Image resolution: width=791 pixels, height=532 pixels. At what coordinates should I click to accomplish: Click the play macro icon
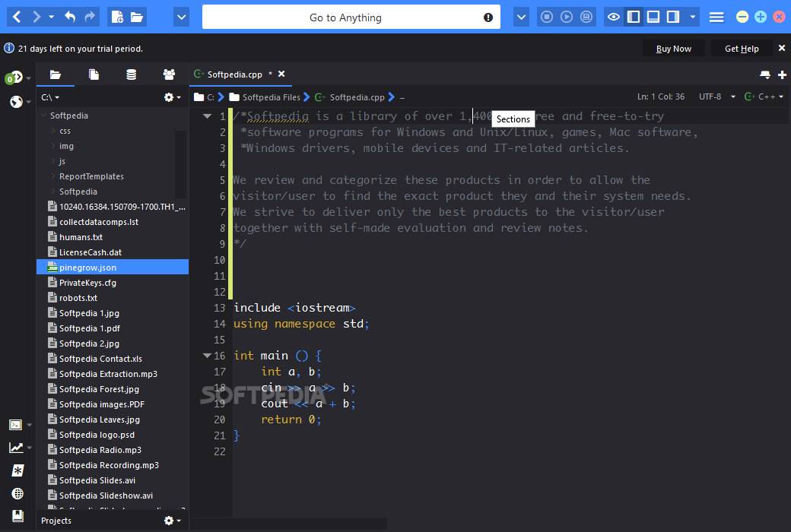[x=567, y=17]
